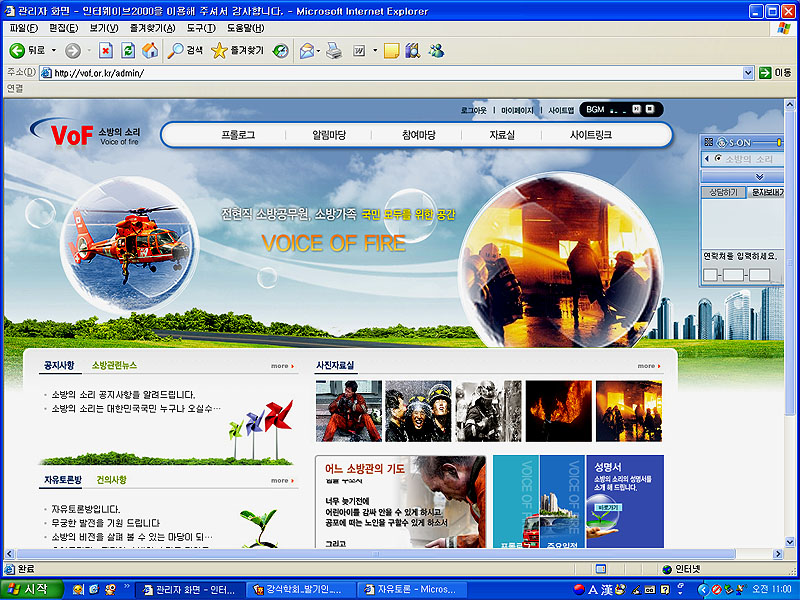Click the Messenger icon in the toolbar
800x600 pixels.
point(436,51)
